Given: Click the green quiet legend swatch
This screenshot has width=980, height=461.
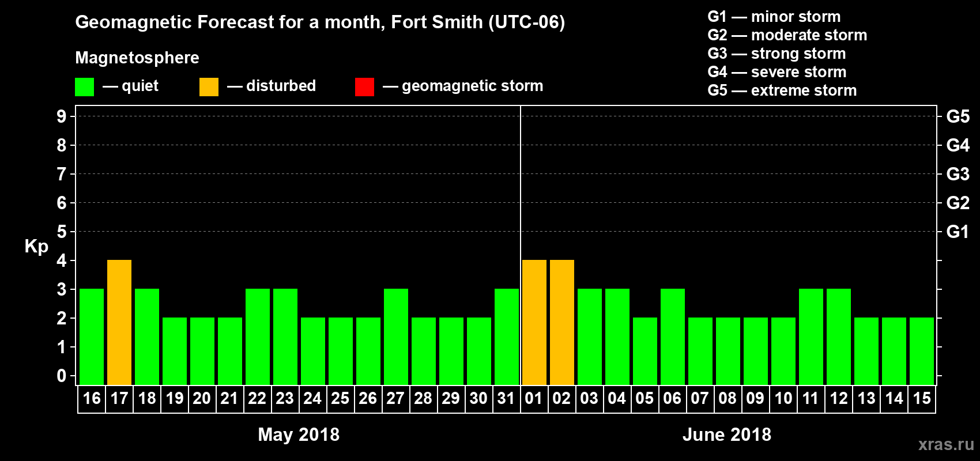Looking at the screenshot, I should (84, 87).
